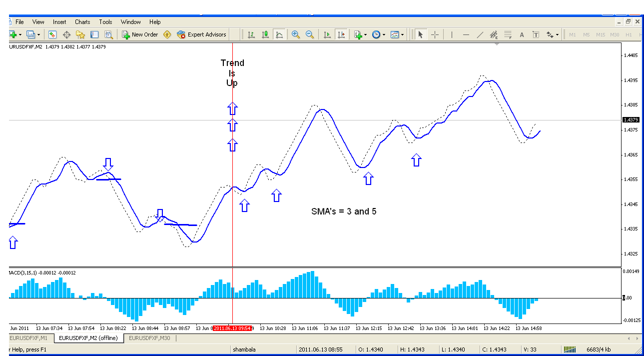The height and width of the screenshot is (356, 644).
Task: Click the chart shift triangle marker
Action: coord(497,44)
